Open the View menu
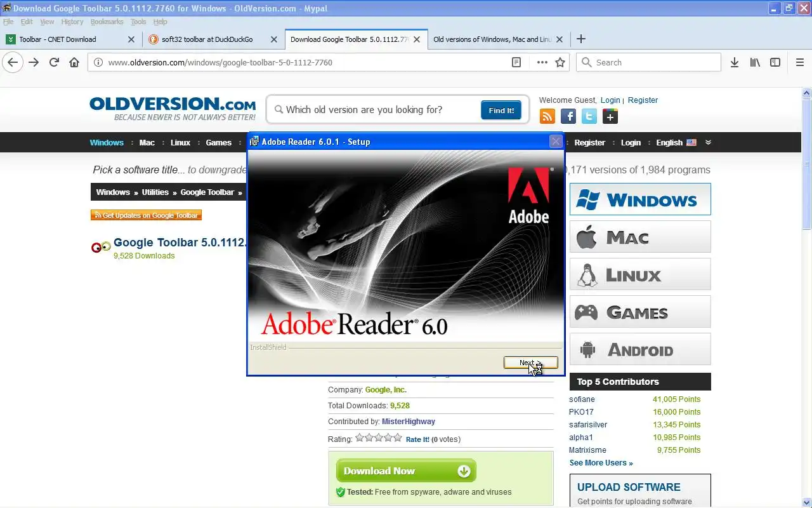 pyautogui.click(x=47, y=22)
